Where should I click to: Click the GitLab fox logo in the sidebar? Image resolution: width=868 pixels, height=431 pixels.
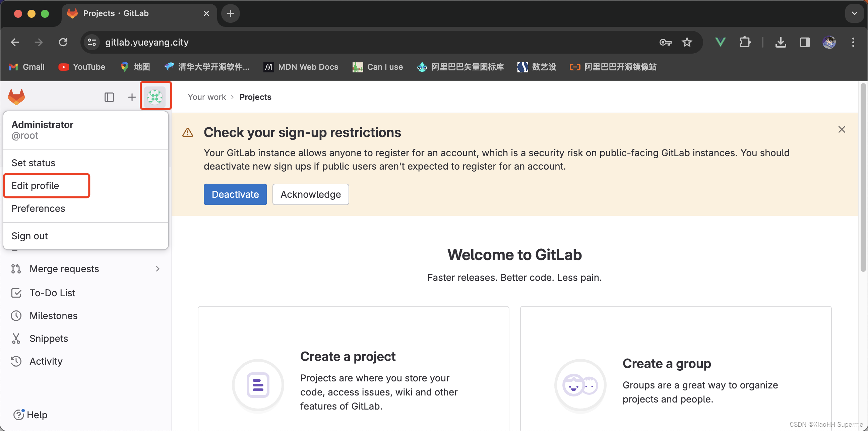pyautogui.click(x=16, y=97)
